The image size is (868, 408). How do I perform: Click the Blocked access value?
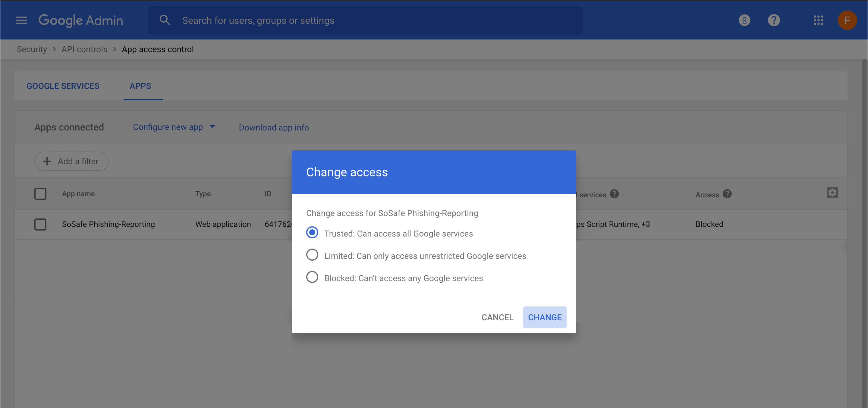coord(709,224)
